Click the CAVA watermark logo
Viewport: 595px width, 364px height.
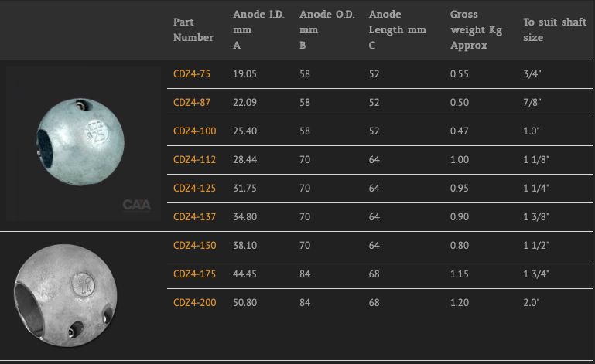(x=137, y=205)
